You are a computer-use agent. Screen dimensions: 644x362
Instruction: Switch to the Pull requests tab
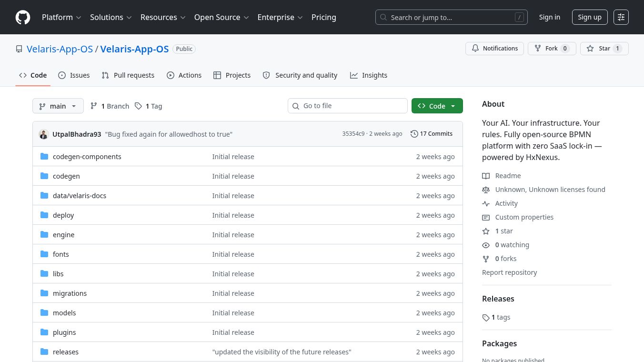pyautogui.click(x=128, y=75)
